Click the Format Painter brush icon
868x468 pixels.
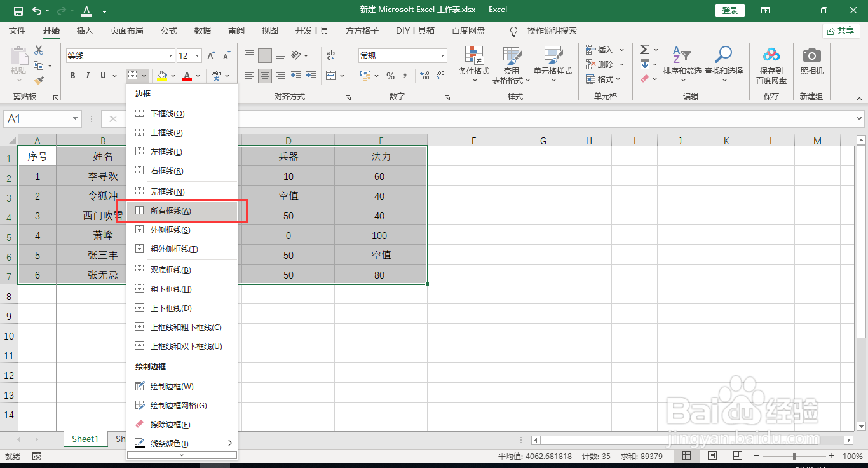(x=39, y=81)
